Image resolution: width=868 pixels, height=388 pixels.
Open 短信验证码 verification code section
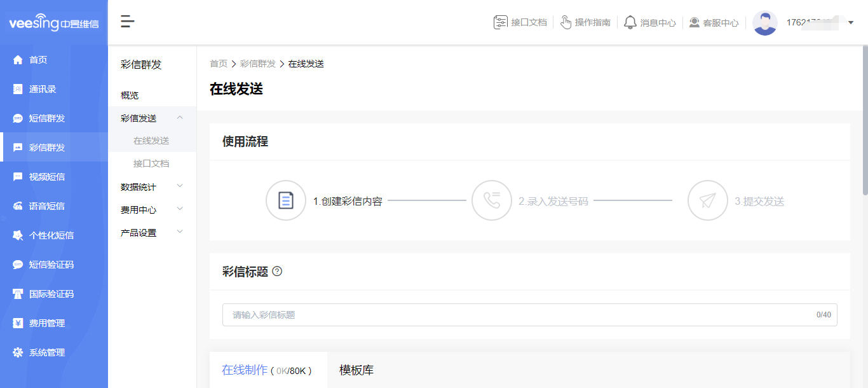(18, 264)
